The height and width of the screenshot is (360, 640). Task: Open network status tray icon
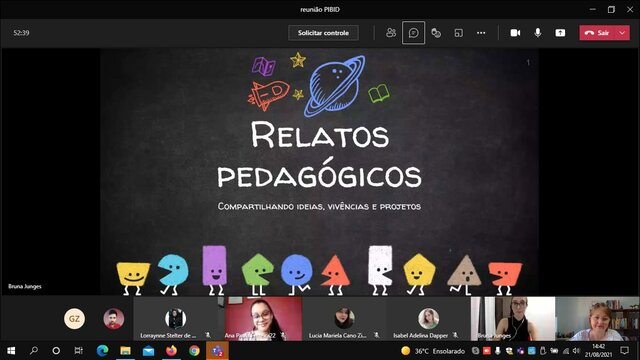click(565, 351)
